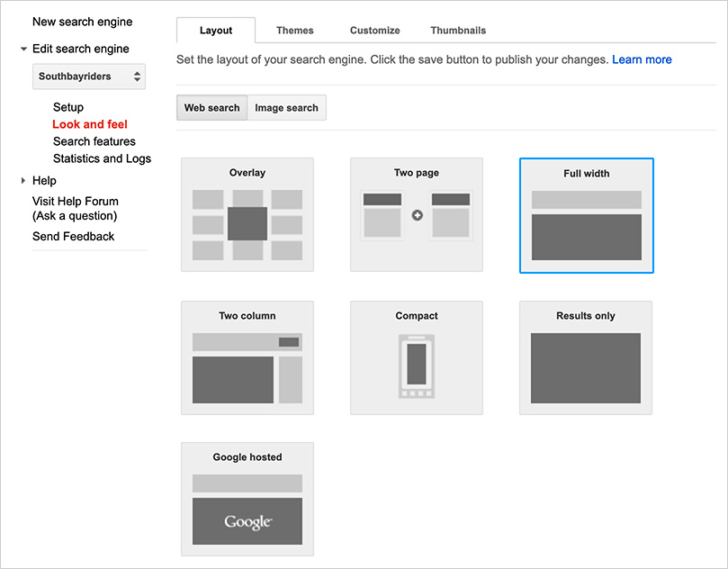Switch to the Customize tab
Screen dimensions: 728x569
[374, 31]
